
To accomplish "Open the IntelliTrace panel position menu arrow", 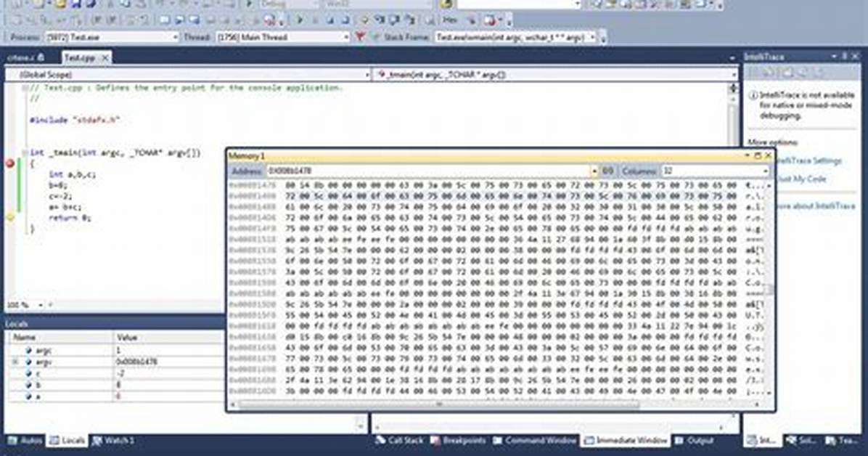I will tap(834, 56).
